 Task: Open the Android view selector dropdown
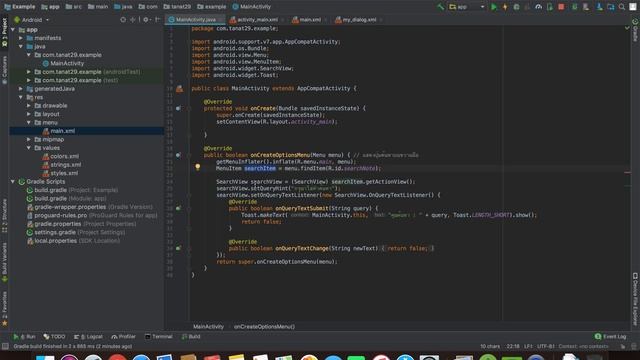(x=32, y=20)
